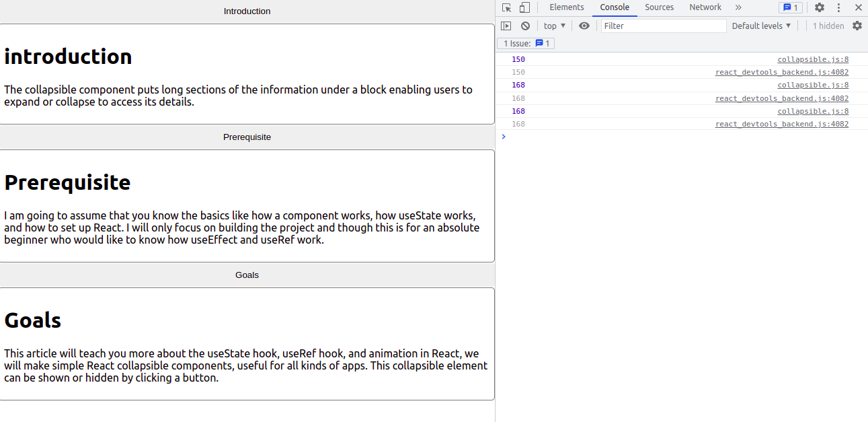
Task: Open the top JavaScript context dropdown
Action: click(x=555, y=26)
